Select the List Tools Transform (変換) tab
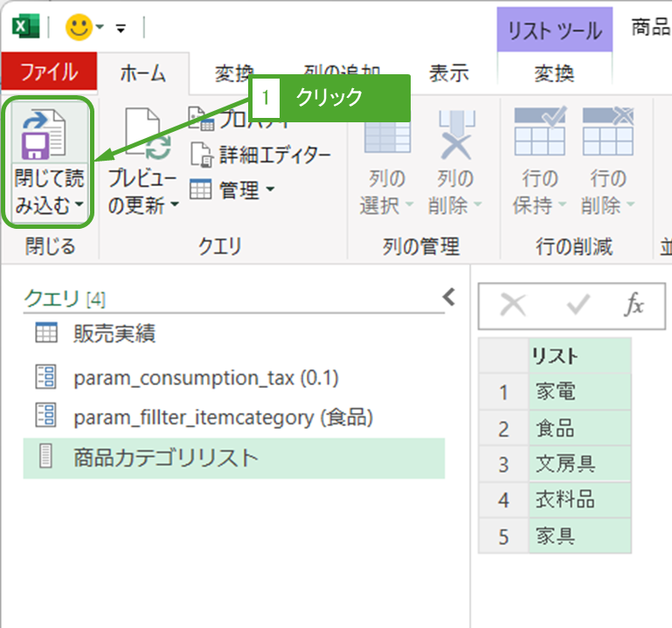672x628 pixels. point(554,74)
